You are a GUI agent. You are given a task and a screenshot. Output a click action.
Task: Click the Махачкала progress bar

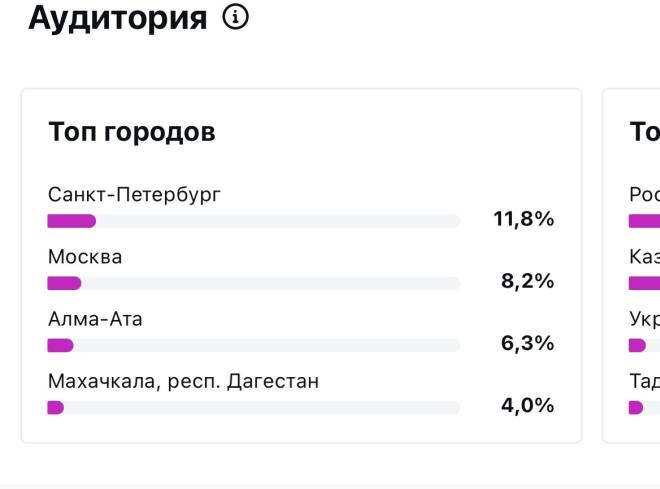click(254, 408)
